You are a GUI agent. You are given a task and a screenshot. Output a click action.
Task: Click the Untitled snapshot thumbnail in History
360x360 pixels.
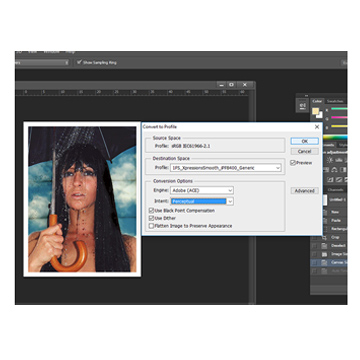pos(325,200)
